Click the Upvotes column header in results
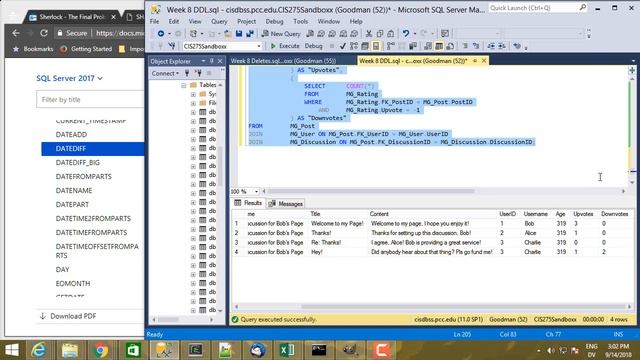The image size is (640, 360). 583,214
